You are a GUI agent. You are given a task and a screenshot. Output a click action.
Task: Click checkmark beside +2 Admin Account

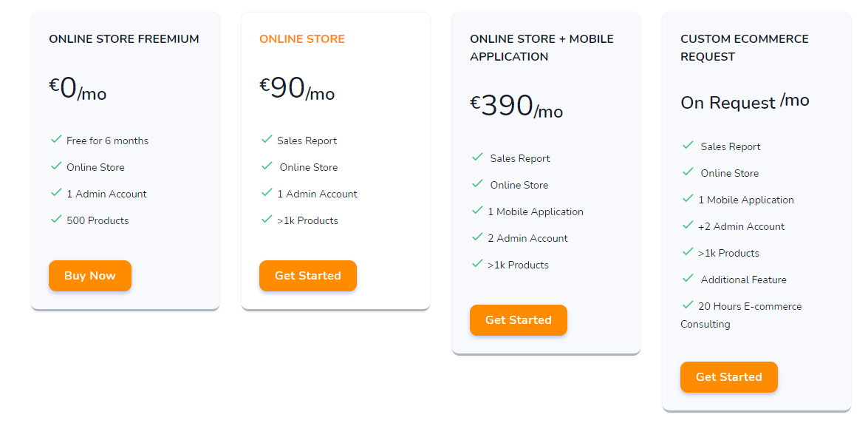(687, 225)
